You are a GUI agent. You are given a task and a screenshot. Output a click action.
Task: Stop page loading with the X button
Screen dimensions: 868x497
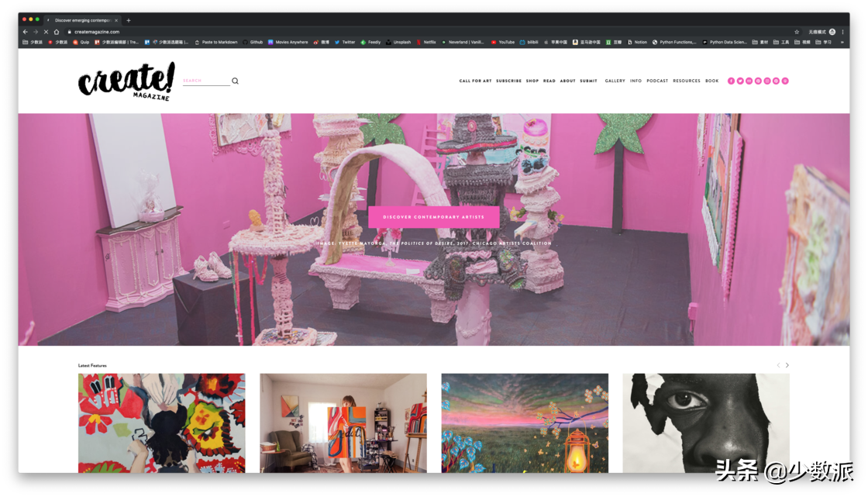coord(46,32)
